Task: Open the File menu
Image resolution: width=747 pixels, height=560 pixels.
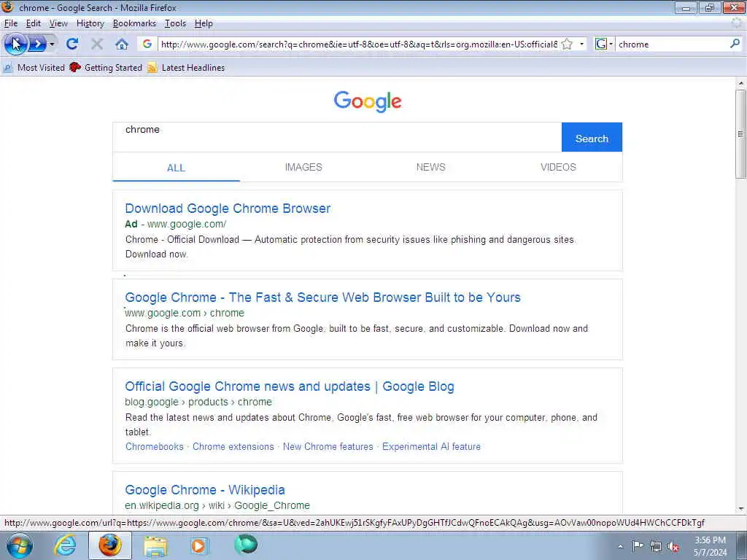Action: pos(10,23)
